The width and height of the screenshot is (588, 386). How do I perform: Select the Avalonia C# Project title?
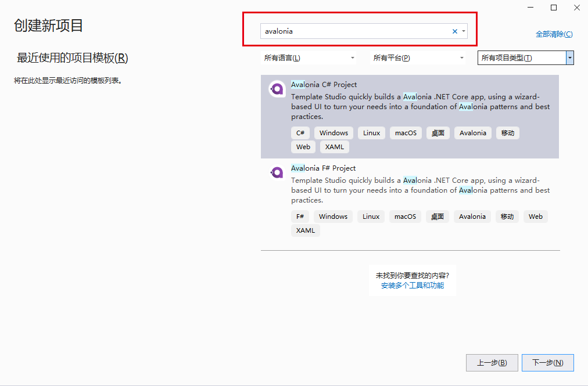pos(324,85)
